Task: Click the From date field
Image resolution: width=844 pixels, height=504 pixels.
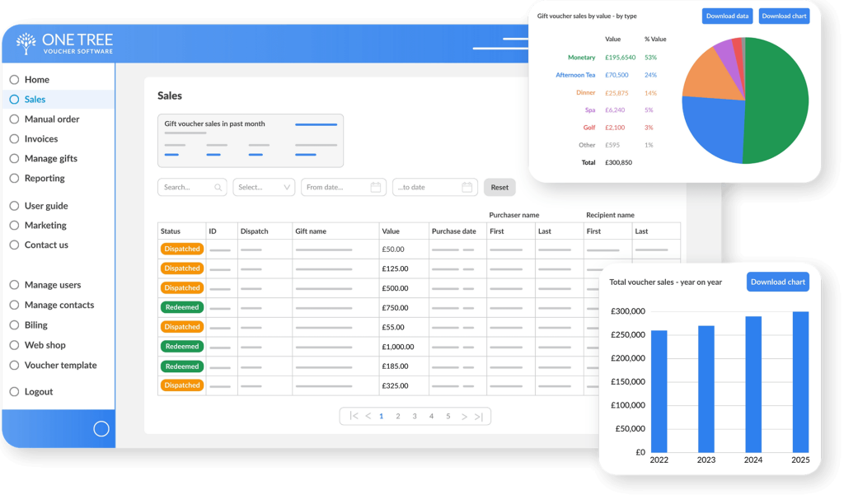Action: (344, 187)
